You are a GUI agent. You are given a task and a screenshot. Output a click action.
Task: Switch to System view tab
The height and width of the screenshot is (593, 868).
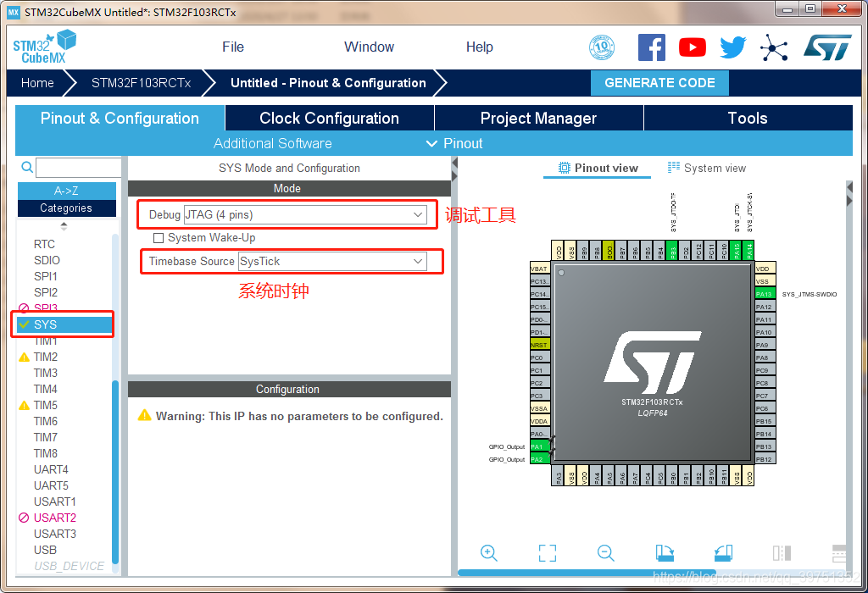pos(707,169)
